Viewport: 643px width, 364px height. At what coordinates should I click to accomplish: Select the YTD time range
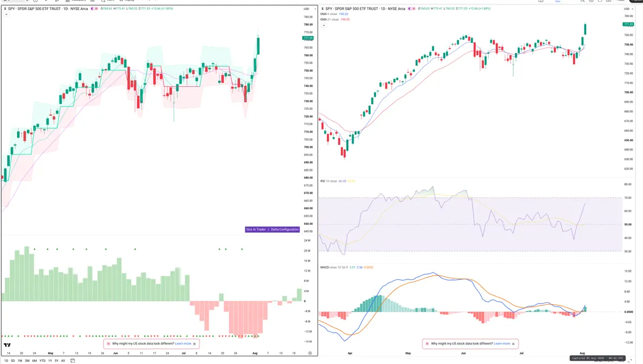tap(42, 361)
